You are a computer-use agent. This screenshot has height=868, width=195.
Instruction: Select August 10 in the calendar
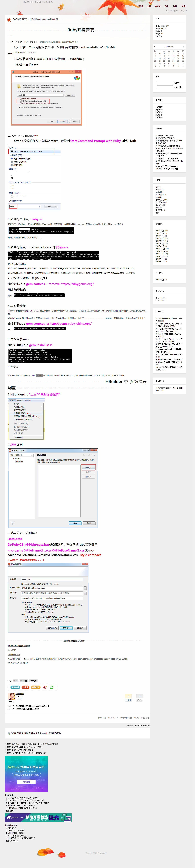coord(173,56)
